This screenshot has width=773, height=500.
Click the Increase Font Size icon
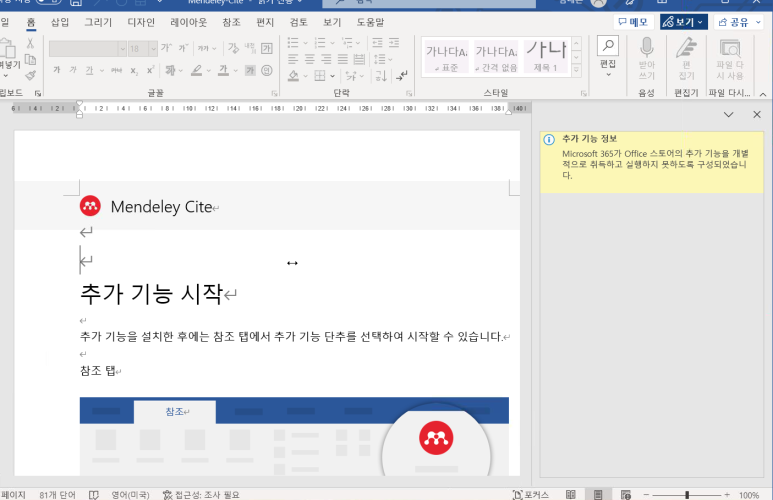(167, 48)
